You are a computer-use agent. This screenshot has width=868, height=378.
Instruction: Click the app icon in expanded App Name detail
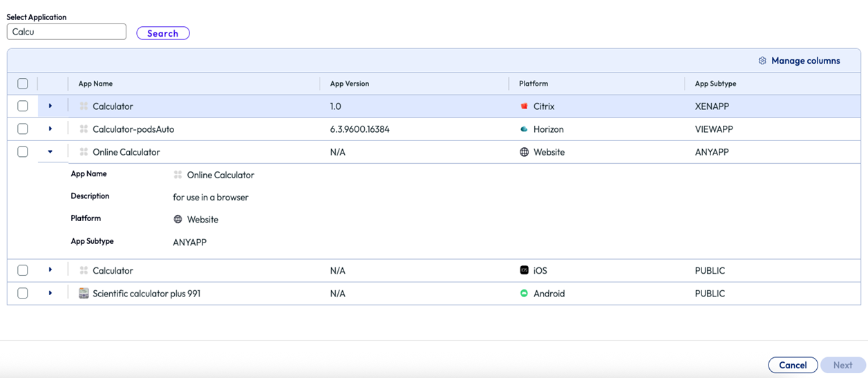pos(178,175)
